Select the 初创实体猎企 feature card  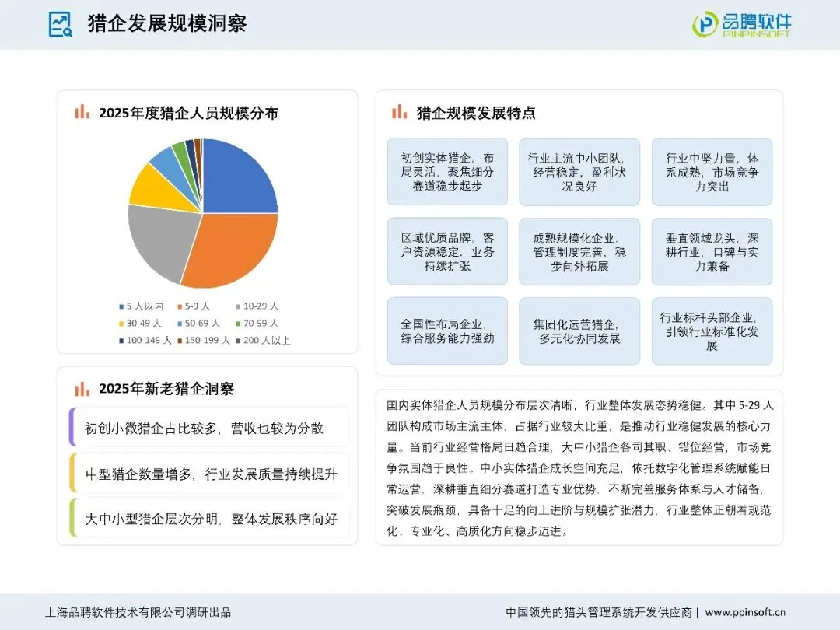point(447,172)
